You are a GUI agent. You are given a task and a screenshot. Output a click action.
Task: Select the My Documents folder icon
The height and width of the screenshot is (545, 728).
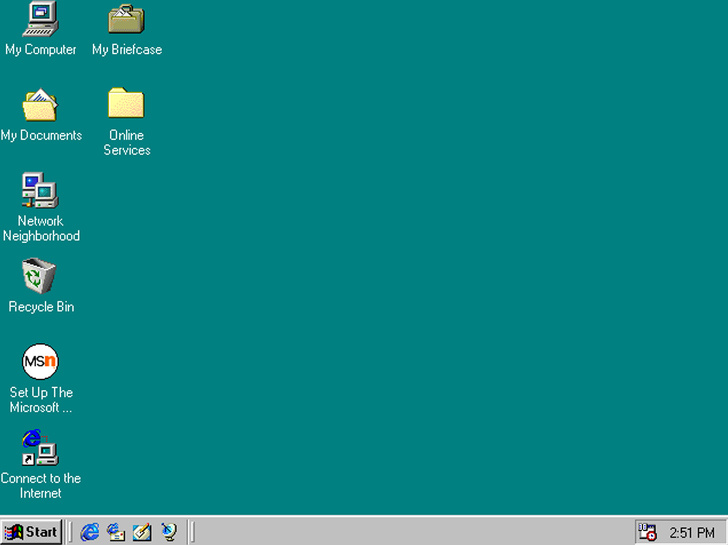click(40, 104)
